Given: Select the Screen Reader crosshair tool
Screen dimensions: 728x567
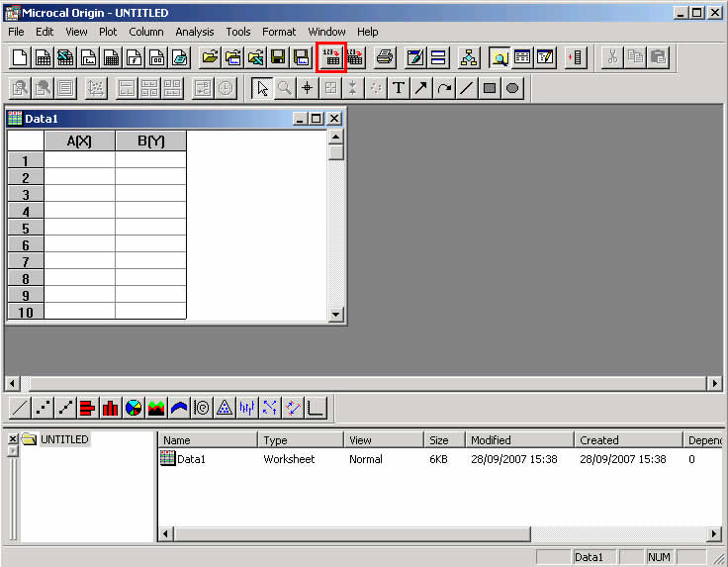Looking at the screenshot, I should coord(308,88).
